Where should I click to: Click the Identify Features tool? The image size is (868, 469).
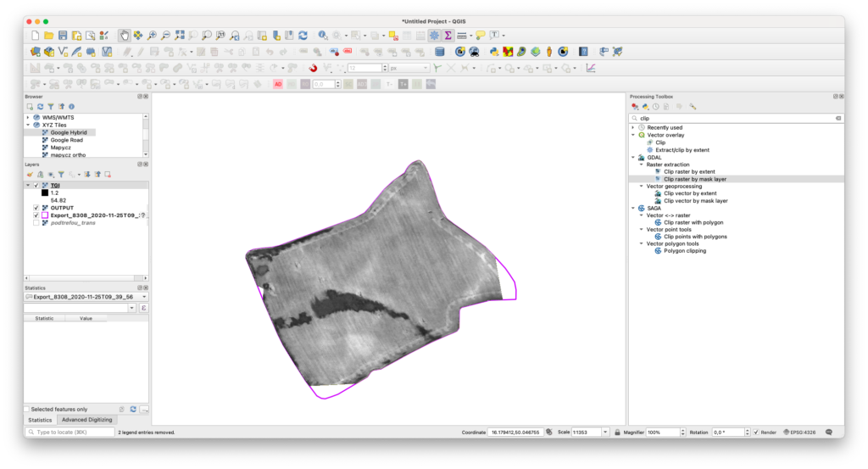coord(323,36)
